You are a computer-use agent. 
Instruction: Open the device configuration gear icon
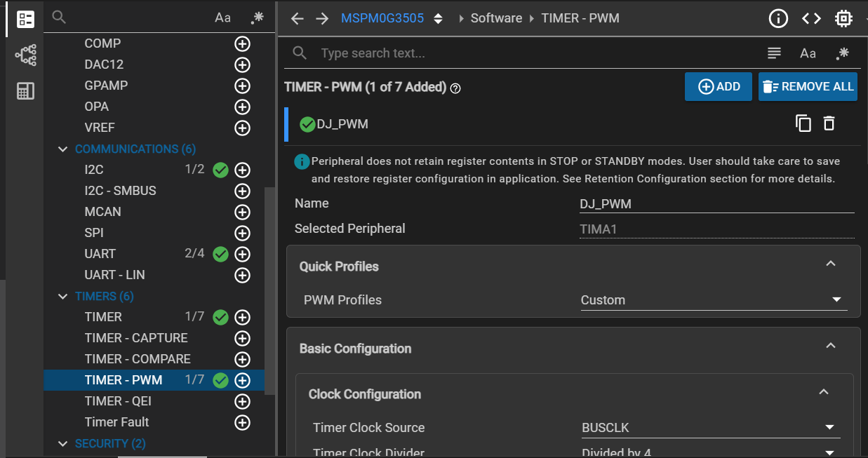click(x=843, y=18)
